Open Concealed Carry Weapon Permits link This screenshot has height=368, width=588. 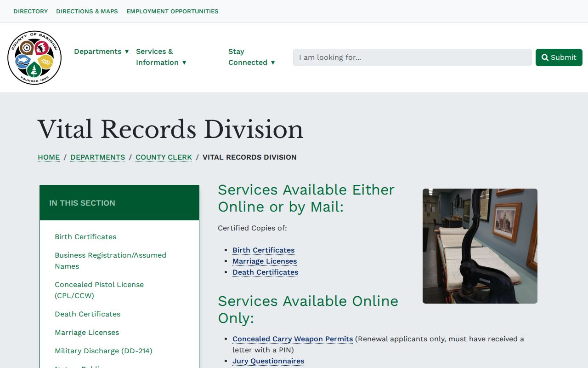pyautogui.click(x=293, y=339)
